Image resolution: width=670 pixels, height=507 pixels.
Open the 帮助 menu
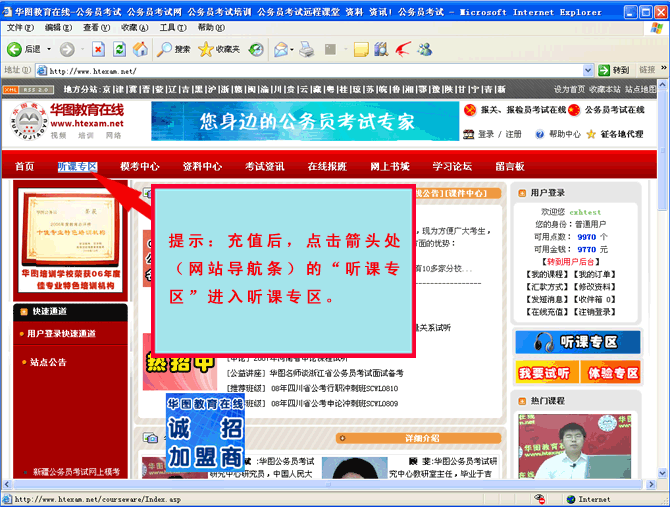(x=211, y=28)
